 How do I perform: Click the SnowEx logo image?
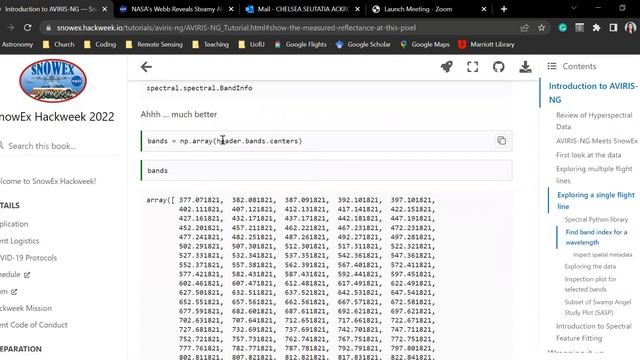pos(53,80)
